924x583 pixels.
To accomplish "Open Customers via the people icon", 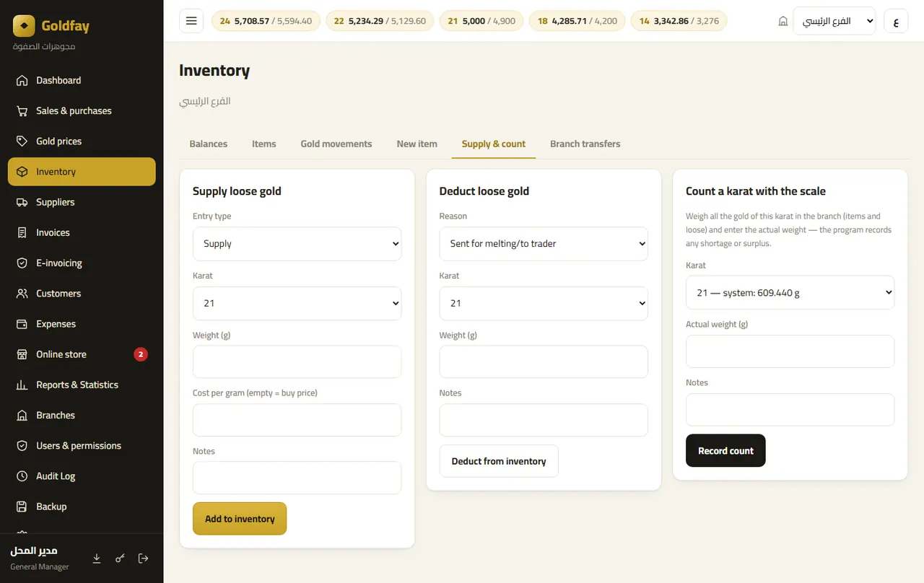I will click(22, 294).
